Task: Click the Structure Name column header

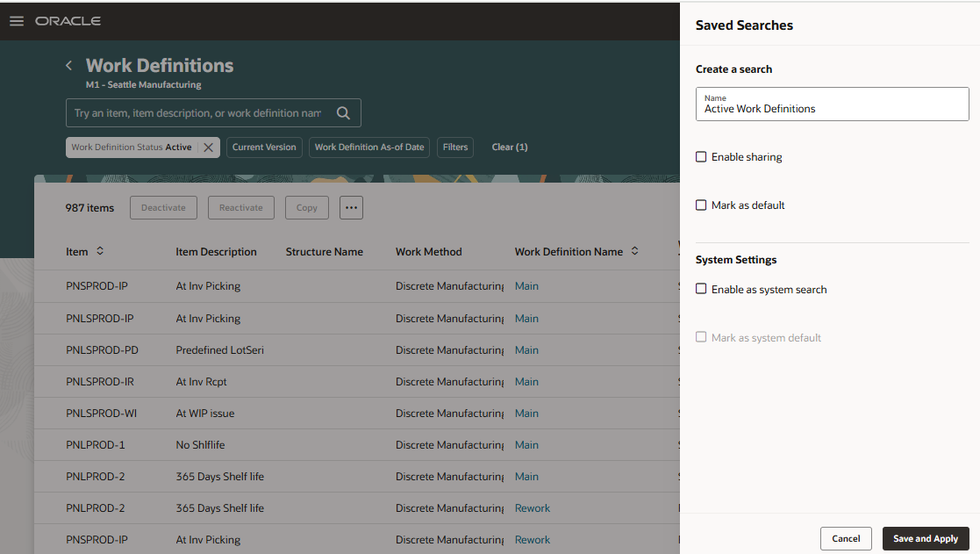Action: pyautogui.click(x=325, y=251)
